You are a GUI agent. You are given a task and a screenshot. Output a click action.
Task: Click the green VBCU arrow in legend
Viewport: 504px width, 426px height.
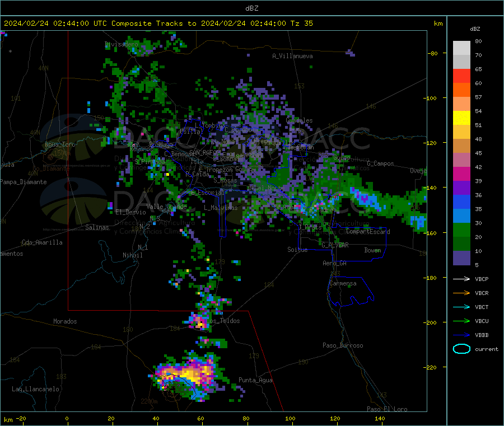click(461, 321)
